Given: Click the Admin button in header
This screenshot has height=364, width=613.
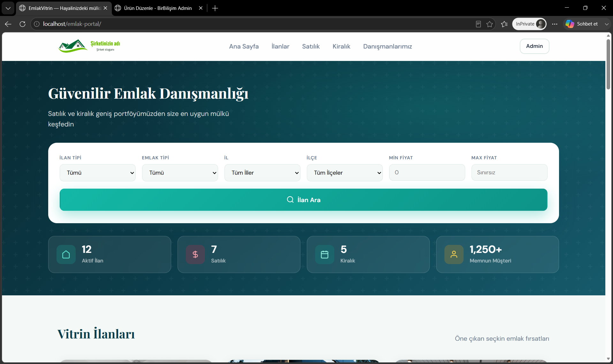Looking at the screenshot, I should [x=534, y=46].
